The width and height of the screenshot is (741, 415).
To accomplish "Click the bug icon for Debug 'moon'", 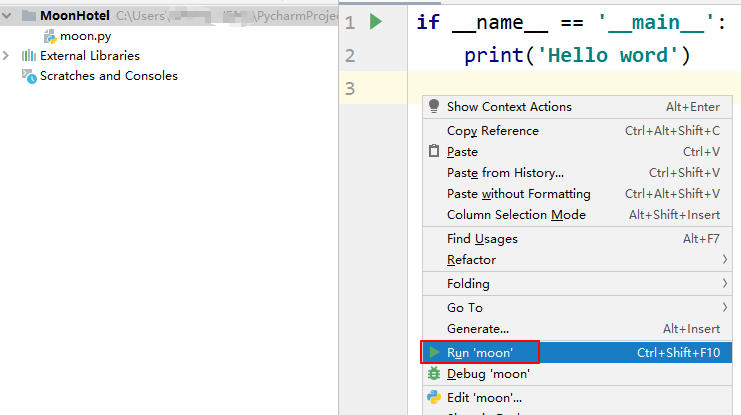I will pyautogui.click(x=434, y=373).
